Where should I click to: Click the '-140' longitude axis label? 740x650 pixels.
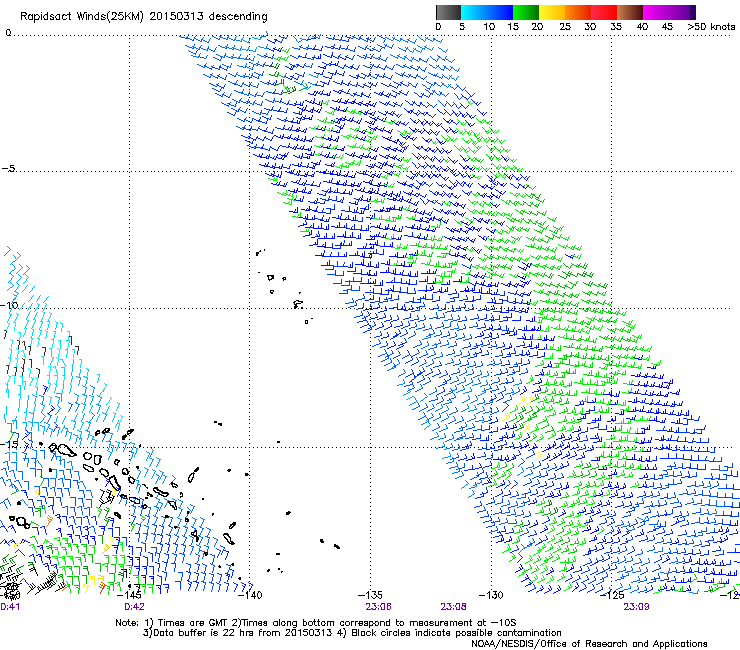coord(250,595)
